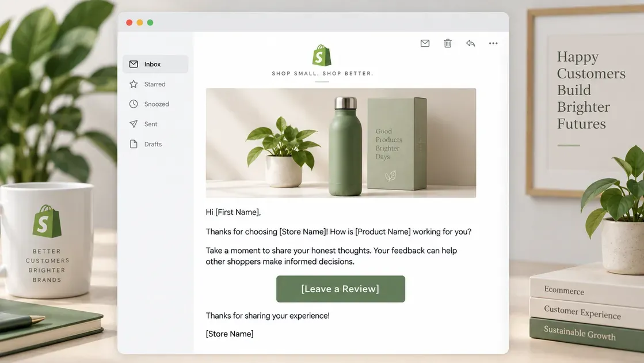Image resolution: width=644 pixels, height=363 pixels.
Task: Click the reply arrow icon
Action: [471, 43]
